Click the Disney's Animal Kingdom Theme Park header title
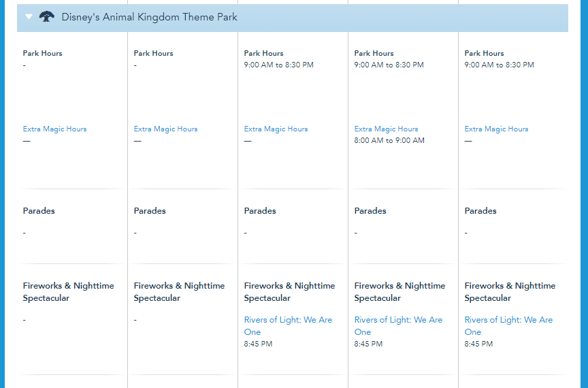 (x=149, y=17)
